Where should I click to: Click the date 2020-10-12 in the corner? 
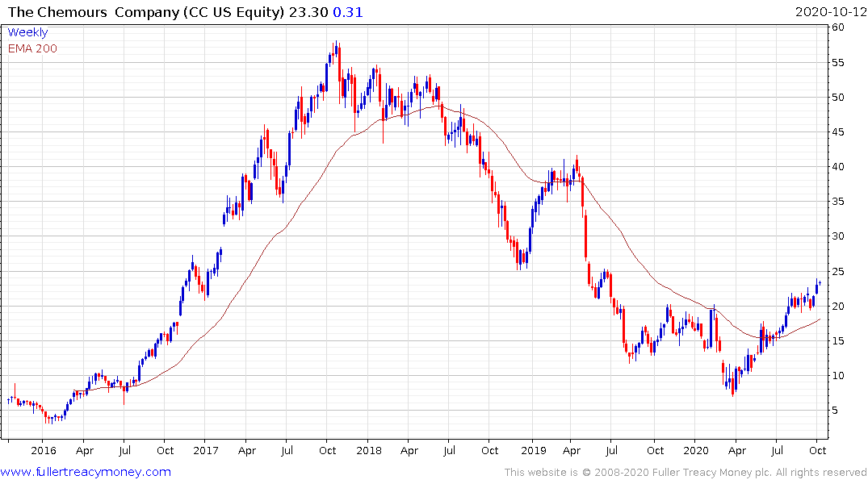[831, 12]
